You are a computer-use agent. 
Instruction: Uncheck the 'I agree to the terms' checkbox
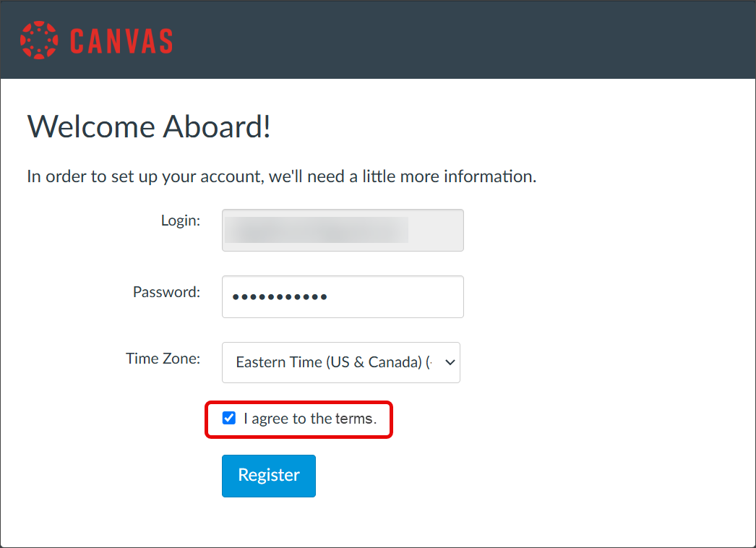click(229, 418)
